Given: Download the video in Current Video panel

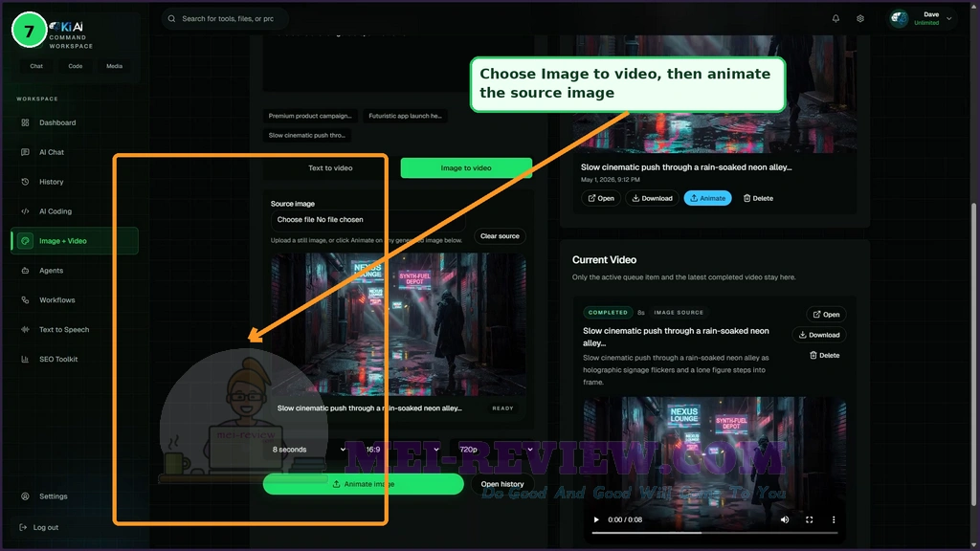Looking at the screenshot, I should pos(819,335).
